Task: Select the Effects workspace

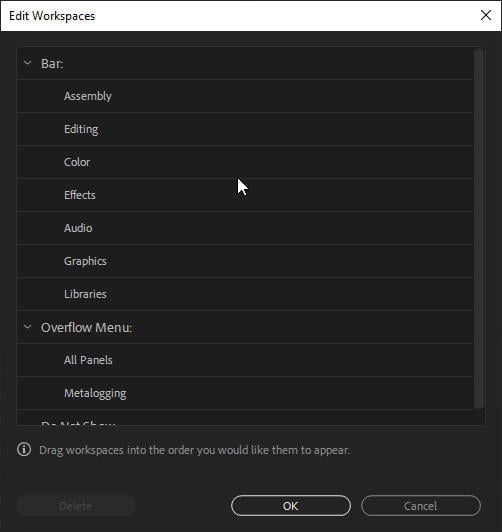Action: coord(244,195)
